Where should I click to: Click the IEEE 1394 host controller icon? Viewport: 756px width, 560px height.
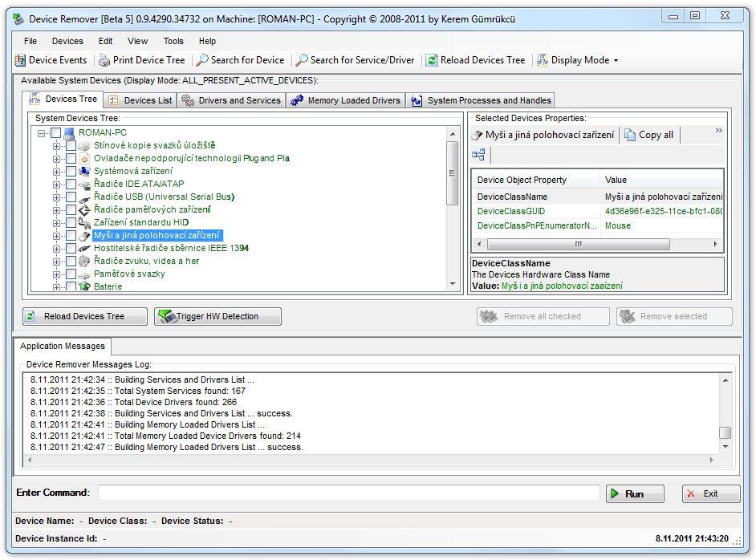click(84, 249)
